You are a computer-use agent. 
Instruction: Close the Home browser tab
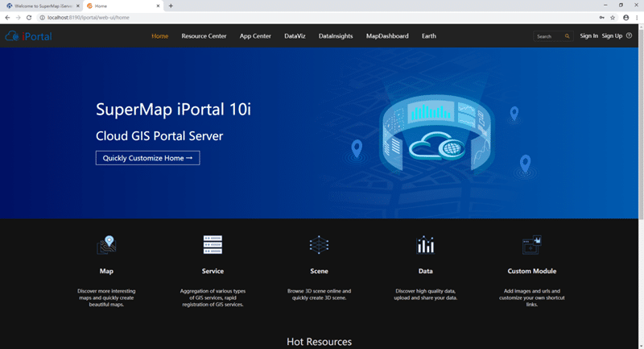[158, 6]
